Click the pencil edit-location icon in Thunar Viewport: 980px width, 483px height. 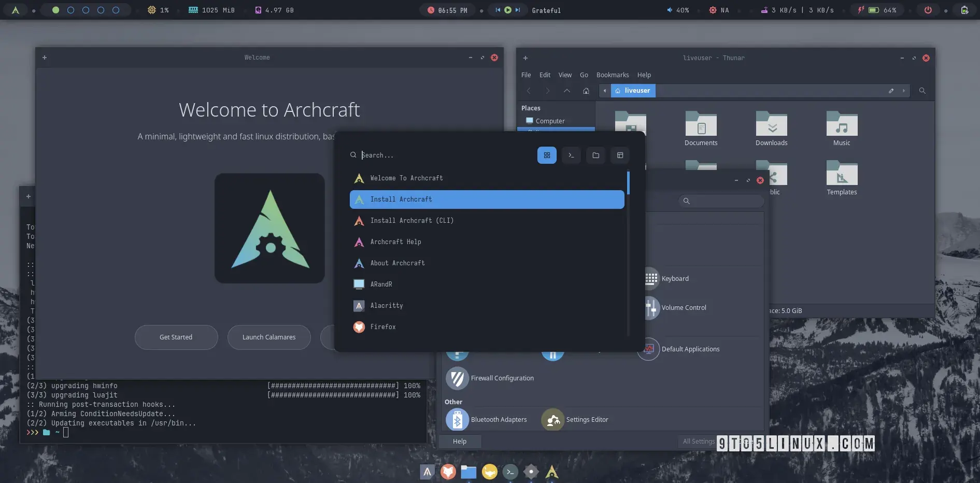[x=891, y=91]
